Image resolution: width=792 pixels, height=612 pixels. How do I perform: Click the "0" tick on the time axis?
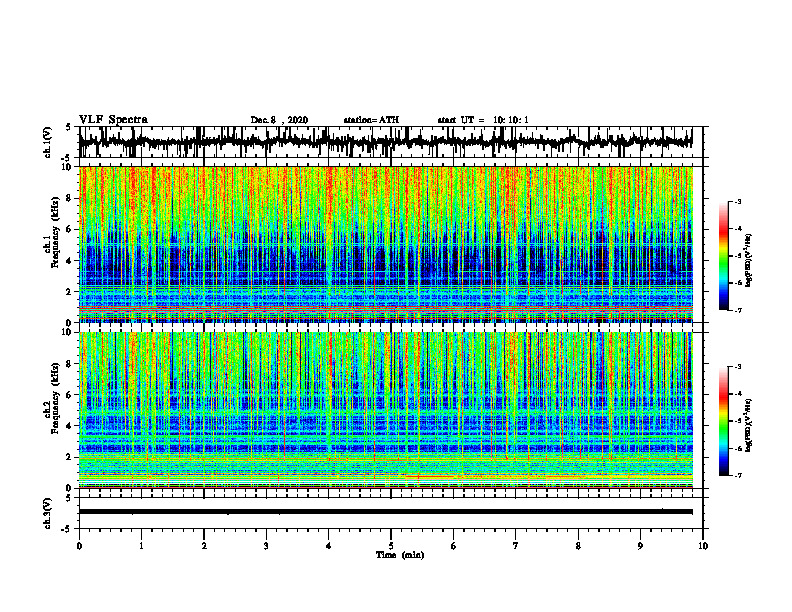[79, 546]
